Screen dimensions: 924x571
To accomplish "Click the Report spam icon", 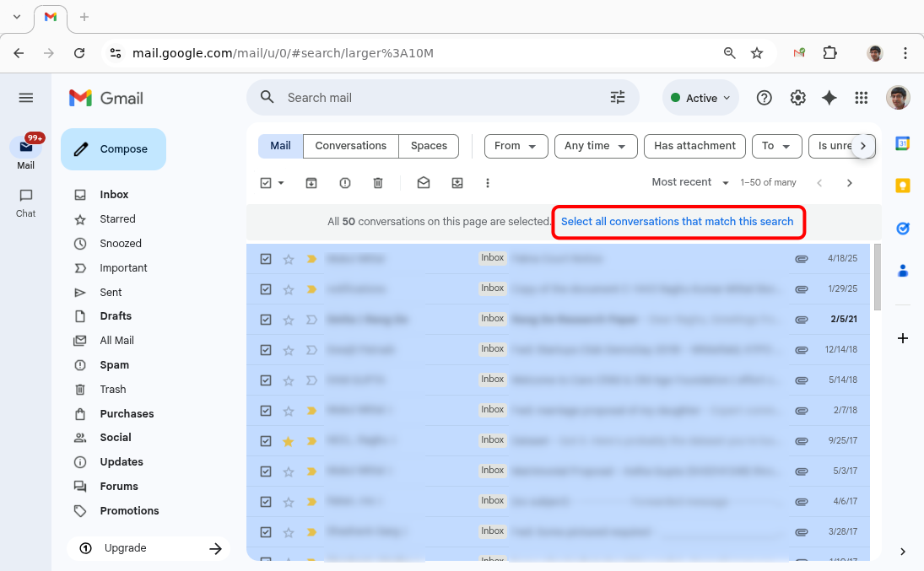I will pyautogui.click(x=344, y=183).
